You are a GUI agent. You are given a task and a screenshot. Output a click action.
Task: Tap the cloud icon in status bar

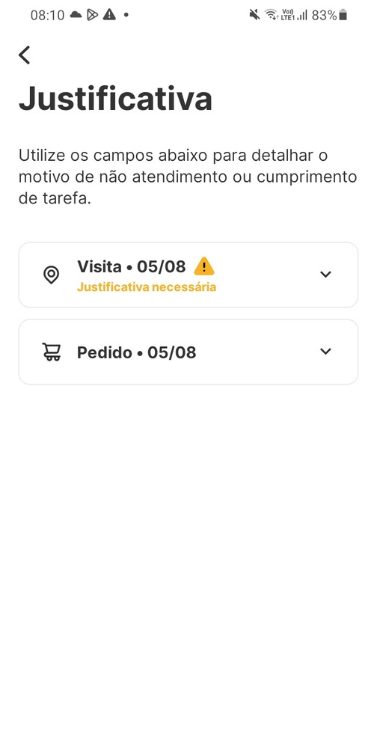coord(76,15)
